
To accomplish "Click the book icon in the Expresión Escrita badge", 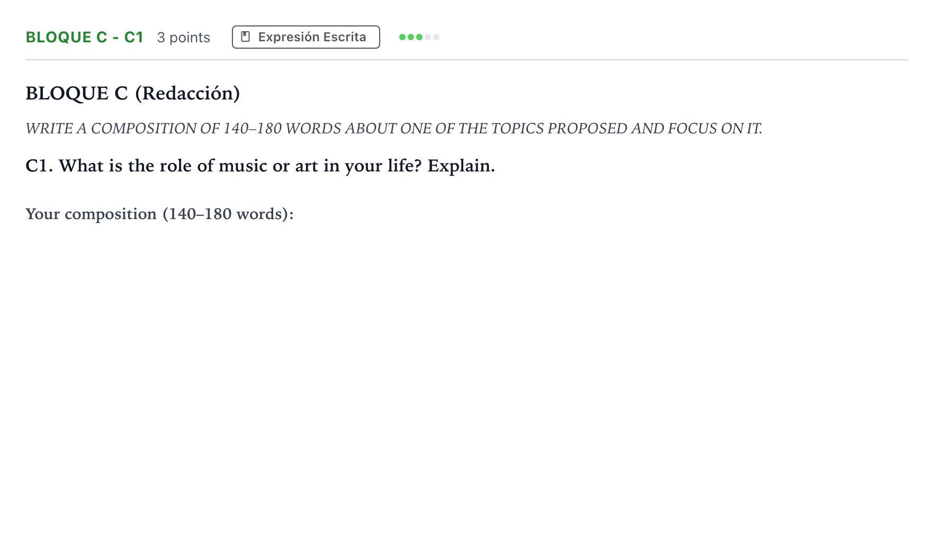I will coord(245,37).
